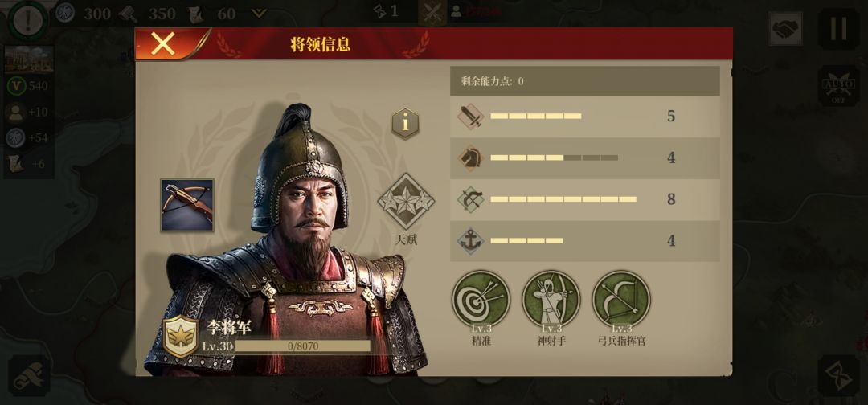Tap the 弓兵指挥官 bow skill icon
This screenshot has width=868, height=405.
[x=621, y=299]
